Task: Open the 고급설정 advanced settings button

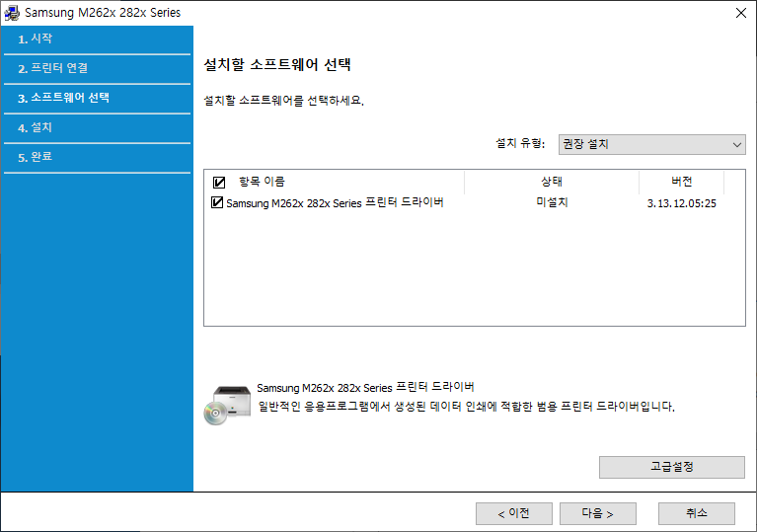Action: coord(671,467)
